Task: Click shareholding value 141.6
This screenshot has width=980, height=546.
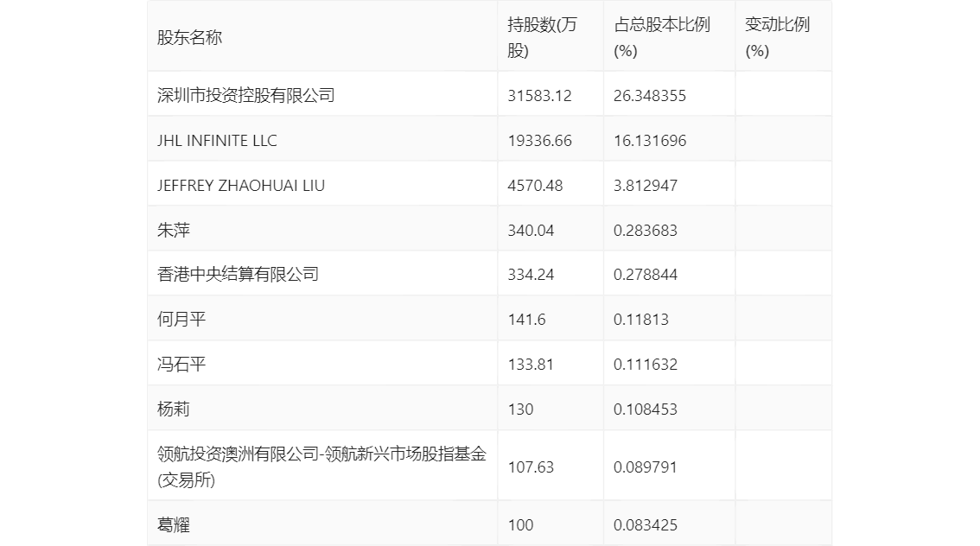Action: 526,320
